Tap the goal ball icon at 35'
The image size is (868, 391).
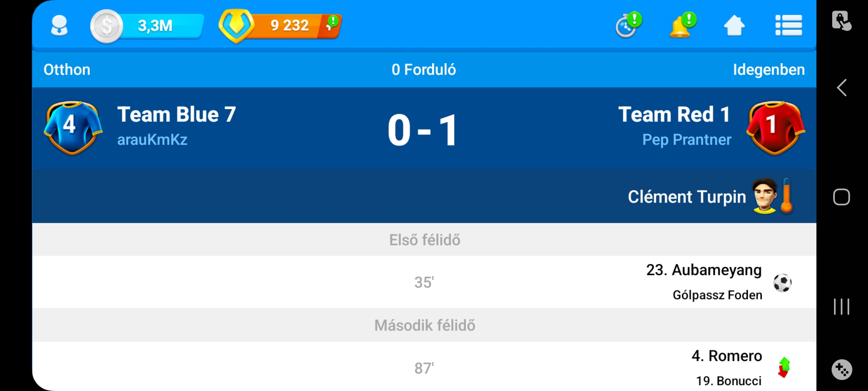click(x=782, y=282)
